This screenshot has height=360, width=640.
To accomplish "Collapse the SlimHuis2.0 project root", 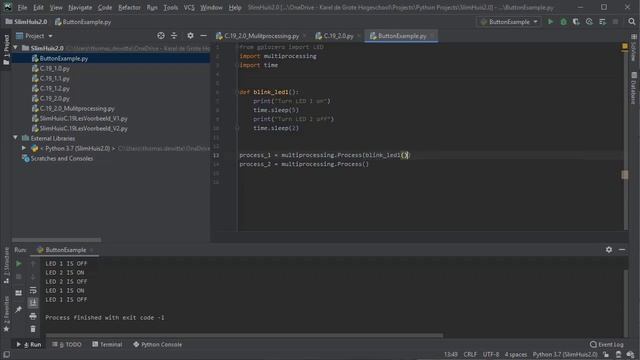I will (x=16, y=48).
